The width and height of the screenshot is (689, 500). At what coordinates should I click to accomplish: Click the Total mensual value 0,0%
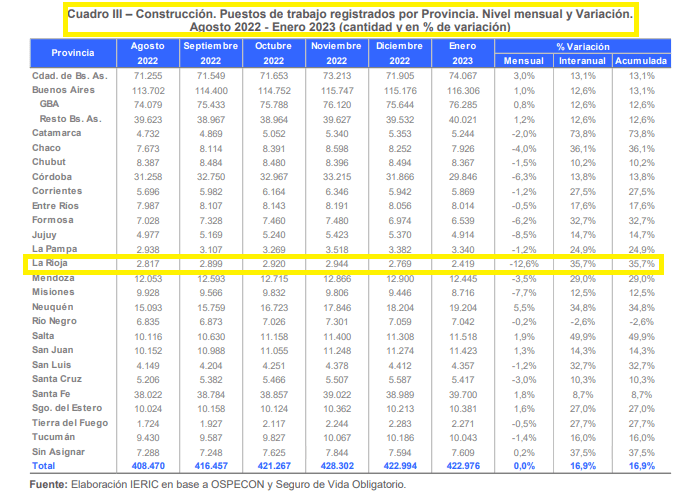[524, 466]
